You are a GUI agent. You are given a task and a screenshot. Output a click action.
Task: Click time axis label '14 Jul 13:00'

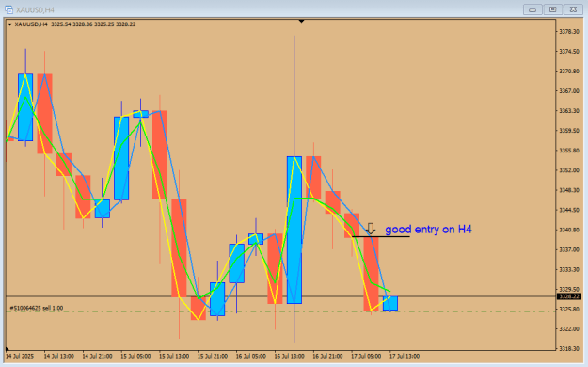59,356
